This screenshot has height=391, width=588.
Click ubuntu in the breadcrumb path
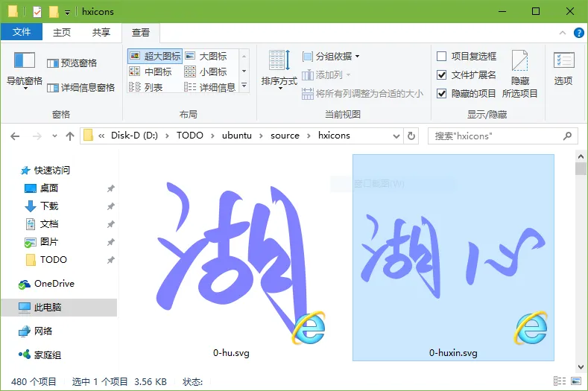(x=237, y=136)
